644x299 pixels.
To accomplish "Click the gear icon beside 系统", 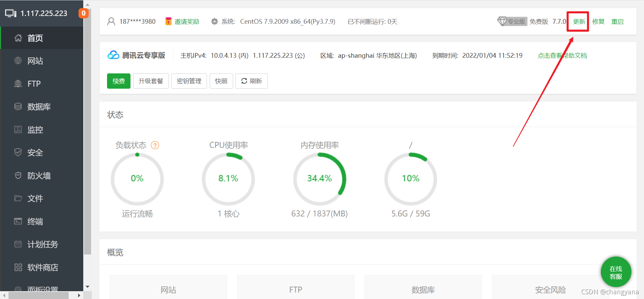I will click(214, 21).
